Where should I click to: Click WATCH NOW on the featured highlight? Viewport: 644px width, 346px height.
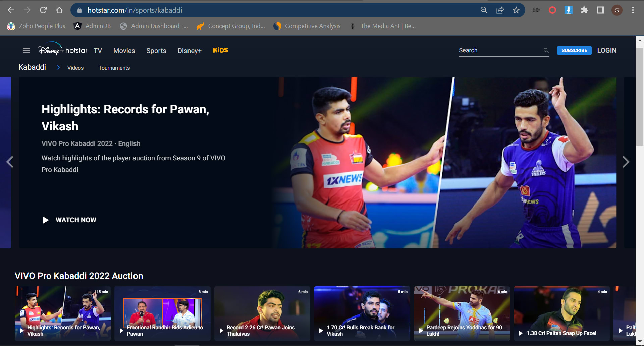[69, 220]
